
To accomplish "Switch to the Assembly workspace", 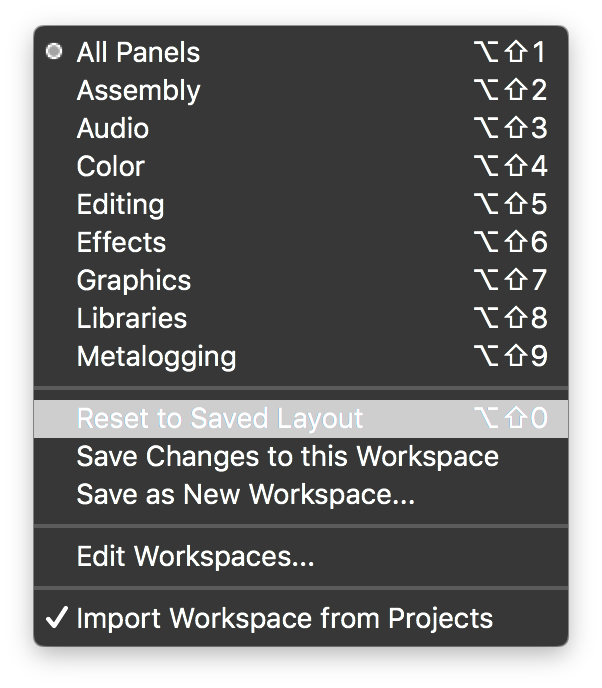I will [x=138, y=91].
